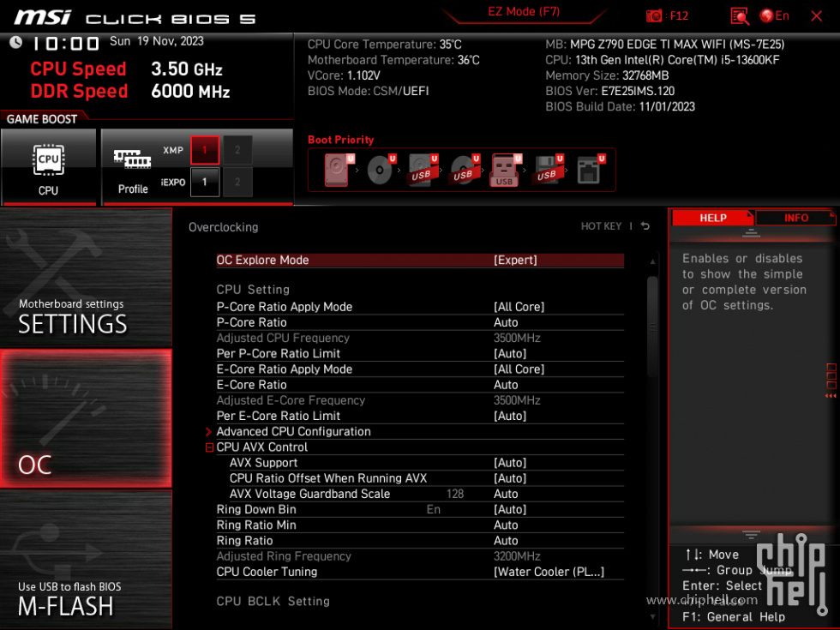Change language via the En globe icon

(x=775, y=15)
